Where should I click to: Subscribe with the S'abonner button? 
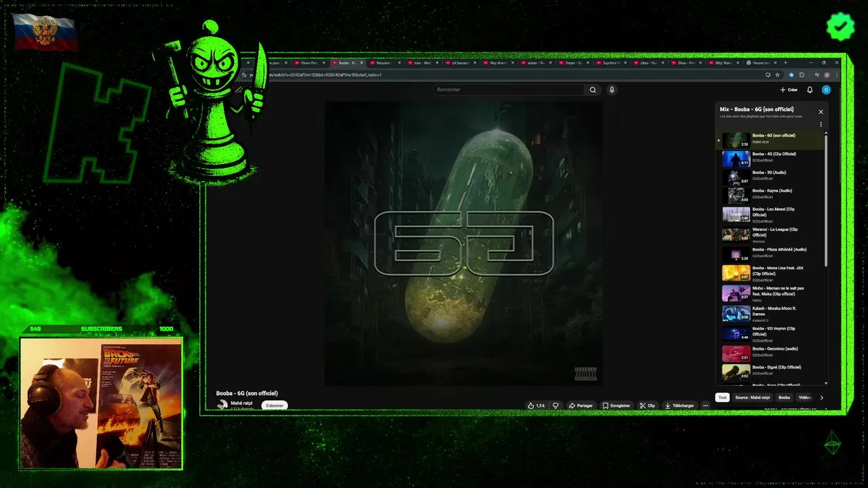coord(275,405)
